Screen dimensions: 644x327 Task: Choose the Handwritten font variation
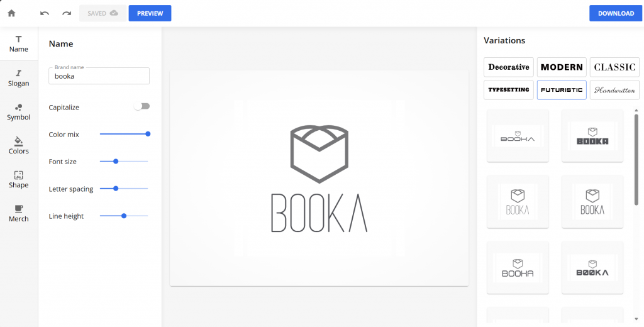(614, 90)
